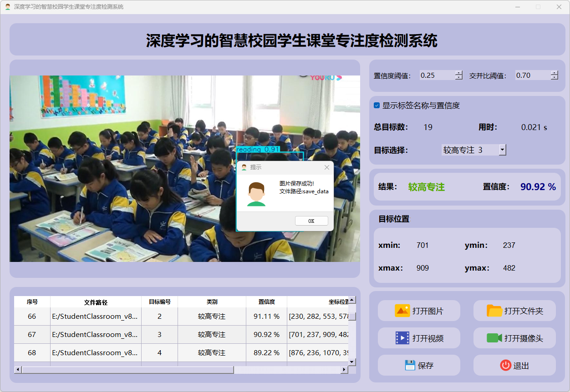
Task: Decrease 交并比阈值 with down arrow
Action: pyautogui.click(x=554, y=78)
